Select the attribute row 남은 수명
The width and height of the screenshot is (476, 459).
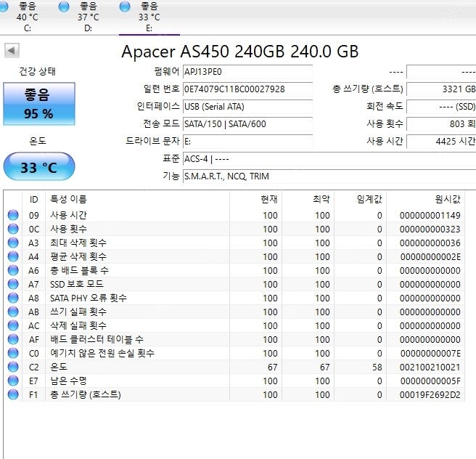coord(234,381)
